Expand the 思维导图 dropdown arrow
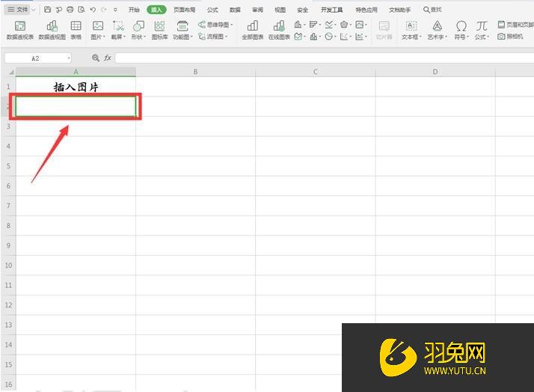Viewport: 534px width, 392px height. (x=231, y=25)
